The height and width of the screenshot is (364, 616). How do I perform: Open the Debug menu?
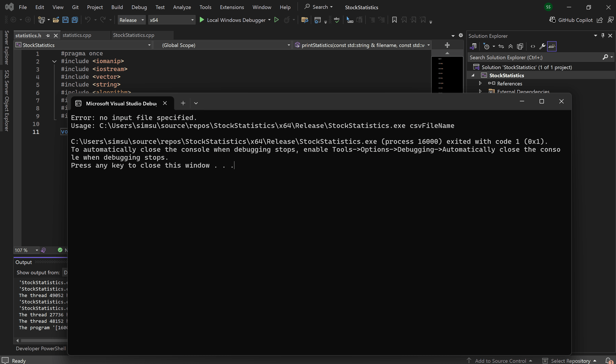click(x=139, y=7)
